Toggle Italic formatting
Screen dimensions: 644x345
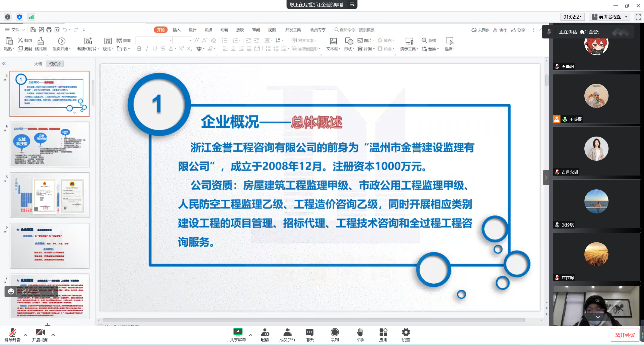click(x=147, y=49)
